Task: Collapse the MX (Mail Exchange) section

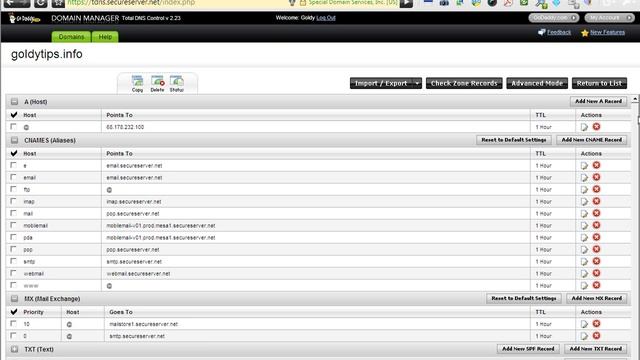Action: point(14,298)
